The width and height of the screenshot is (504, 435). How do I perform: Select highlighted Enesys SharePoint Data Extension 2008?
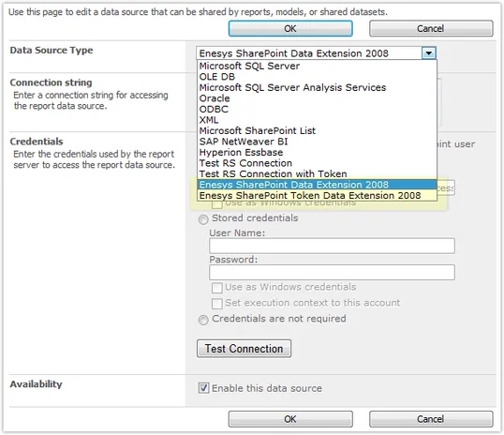click(317, 185)
